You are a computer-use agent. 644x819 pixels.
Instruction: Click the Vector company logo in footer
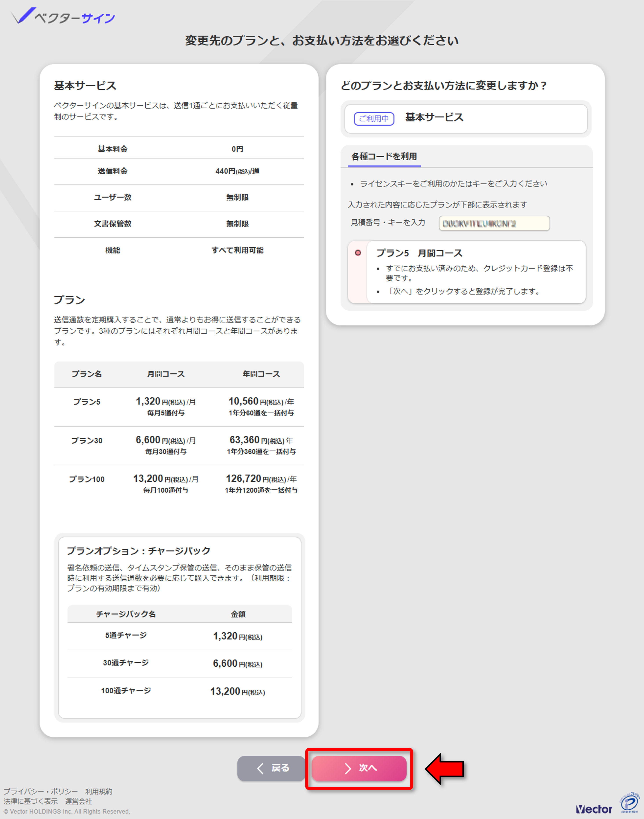coord(594,809)
